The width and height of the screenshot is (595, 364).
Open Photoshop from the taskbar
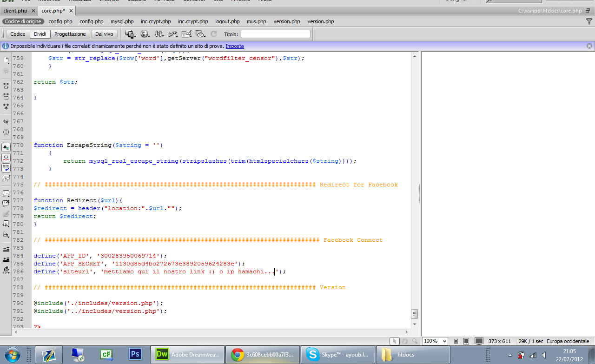135,355
